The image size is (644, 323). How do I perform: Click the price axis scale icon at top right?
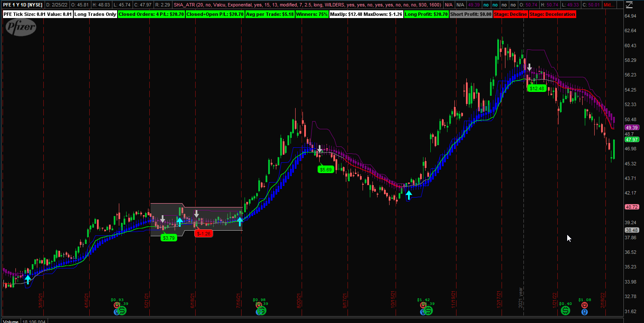pos(628,5)
